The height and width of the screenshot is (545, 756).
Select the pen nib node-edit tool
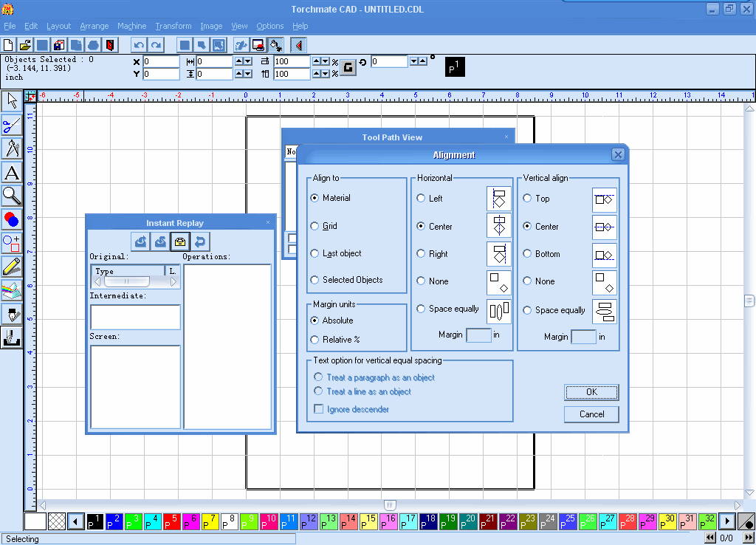(12, 314)
